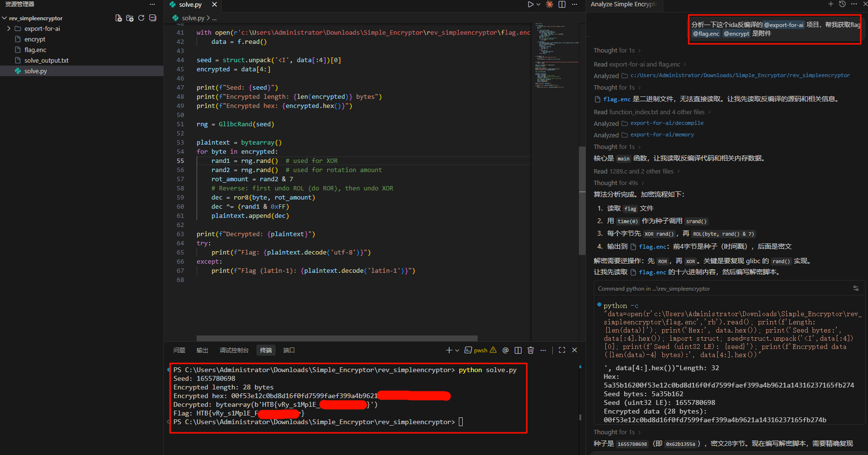Refresh the explorer file tree
868x455 pixels.
141,18
